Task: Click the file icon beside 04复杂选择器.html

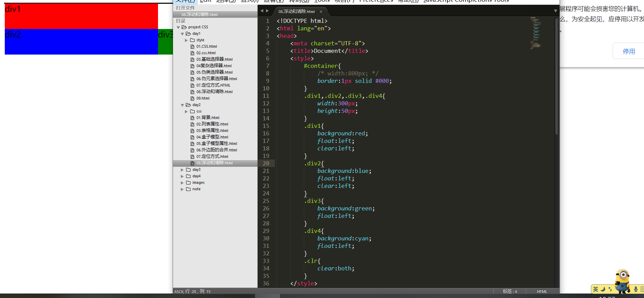Action: point(192,66)
